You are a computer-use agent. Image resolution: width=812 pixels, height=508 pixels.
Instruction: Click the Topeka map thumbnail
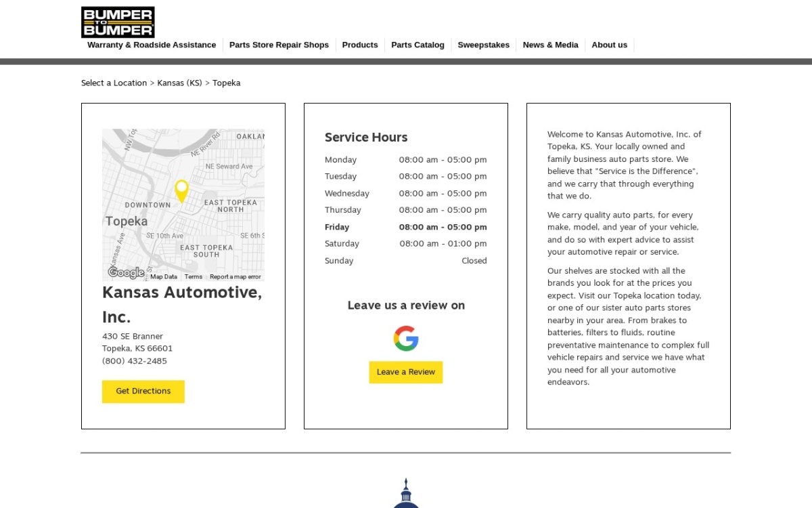183,205
